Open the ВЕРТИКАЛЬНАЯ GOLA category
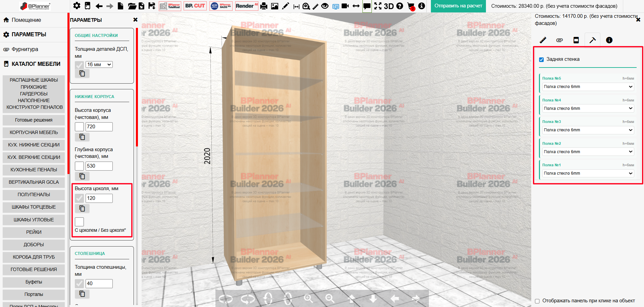 coord(34,182)
